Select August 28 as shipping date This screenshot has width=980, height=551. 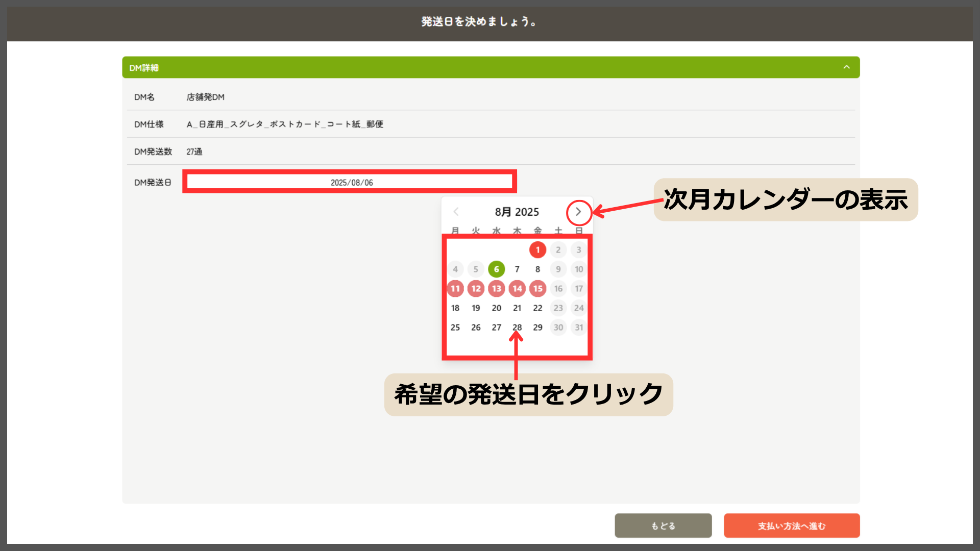pos(517,327)
